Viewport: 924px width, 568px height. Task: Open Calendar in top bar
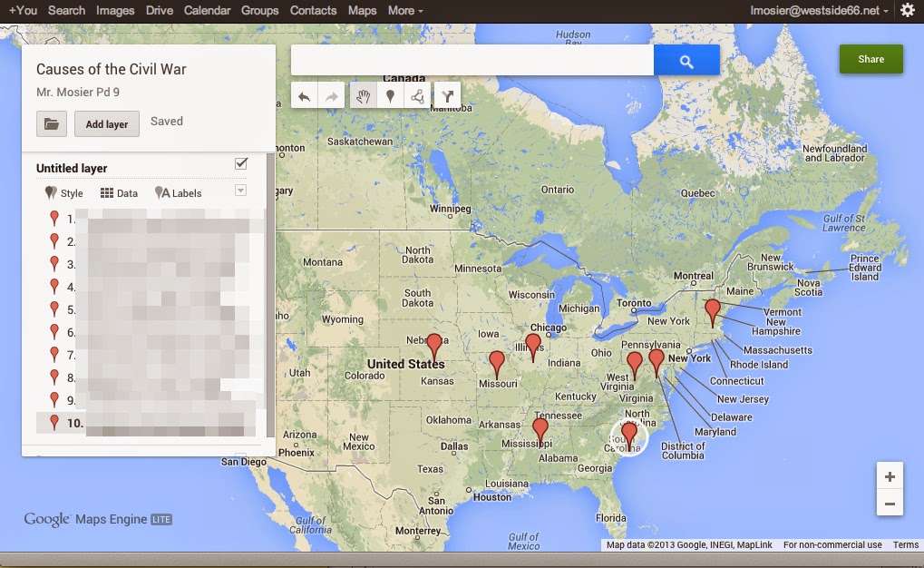[208, 11]
